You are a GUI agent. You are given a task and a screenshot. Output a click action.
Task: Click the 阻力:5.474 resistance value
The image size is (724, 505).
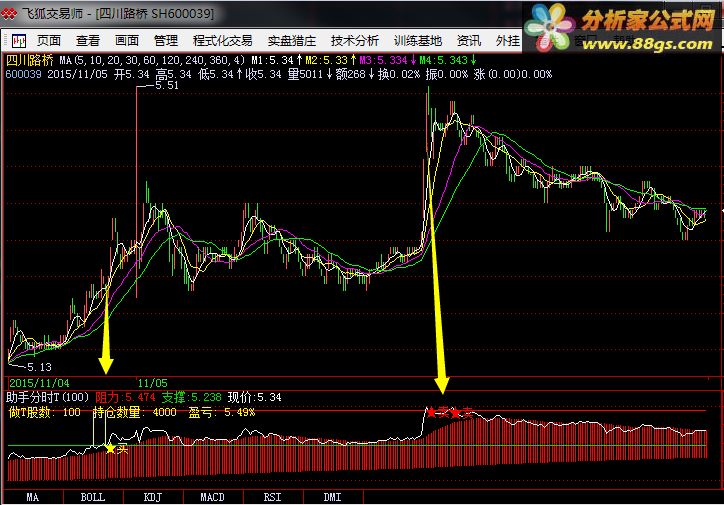coord(126,397)
